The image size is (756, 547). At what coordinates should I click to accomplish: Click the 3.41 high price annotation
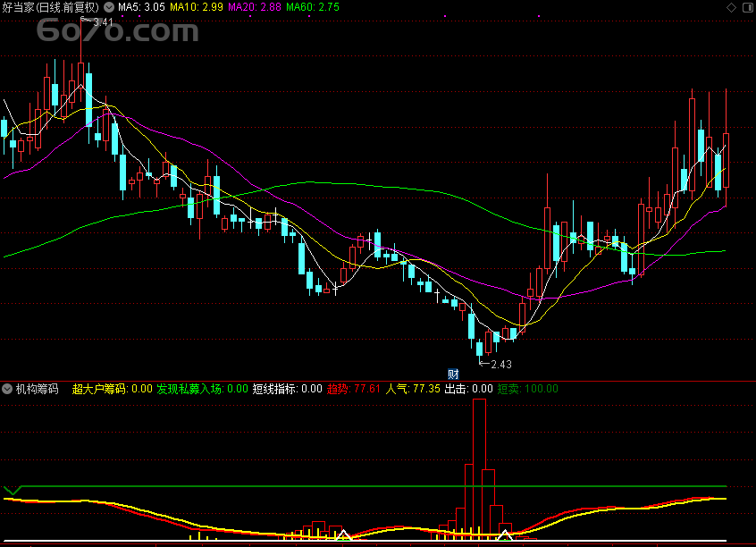pyautogui.click(x=103, y=22)
